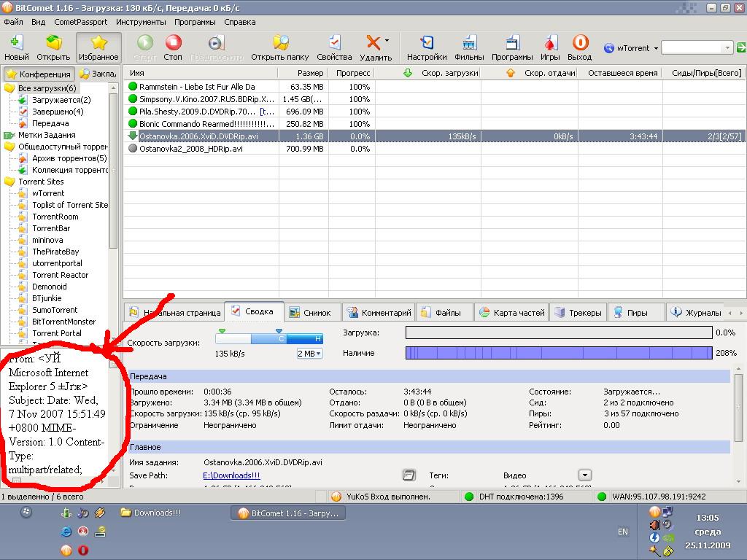Click the EN language indicator in taskbar
747x560 pixels.
tap(623, 532)
